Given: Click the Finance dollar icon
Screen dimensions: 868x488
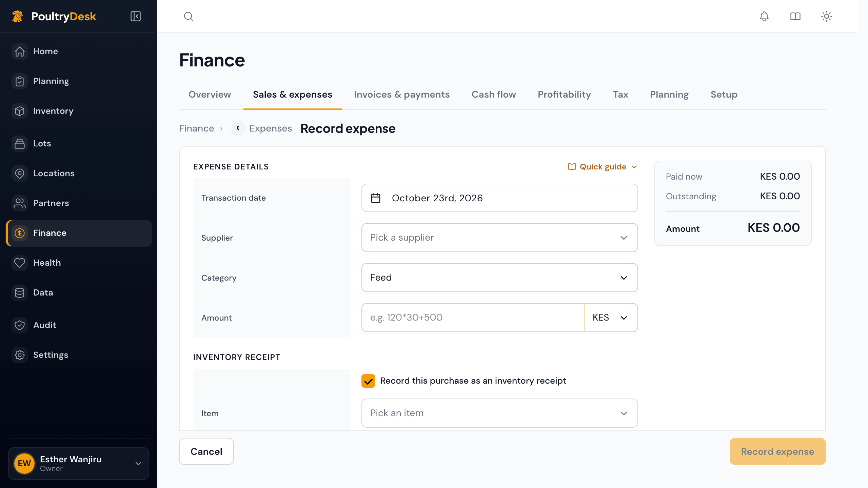Looking at the screenshot, I should click(x=20, y=233).
